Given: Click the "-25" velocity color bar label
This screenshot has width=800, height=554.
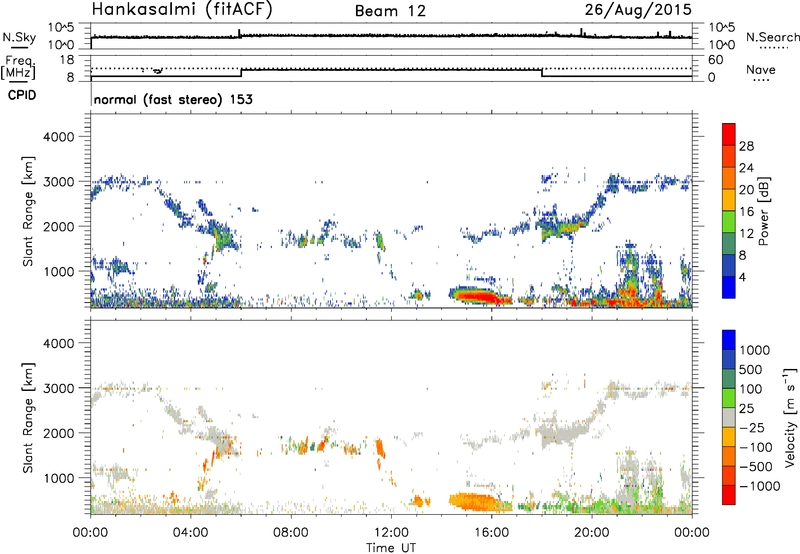Looking at the screenshot, I should coord(752,427).
